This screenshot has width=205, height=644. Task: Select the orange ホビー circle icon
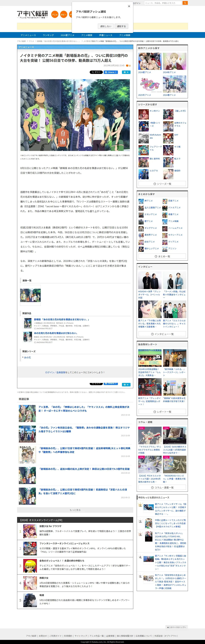[x=64, y=15]
